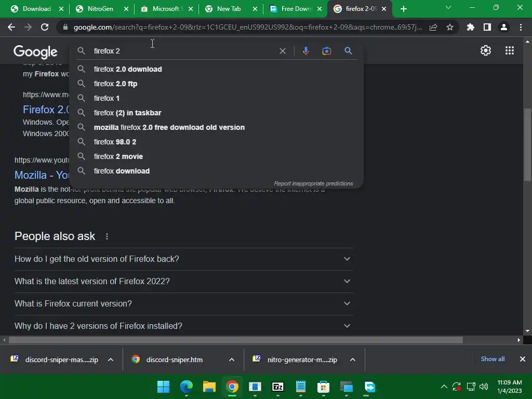Expand What is Firefox current version
Image resolution: width=532 pixels, height=399 pixels.
(x=183, y=303)
